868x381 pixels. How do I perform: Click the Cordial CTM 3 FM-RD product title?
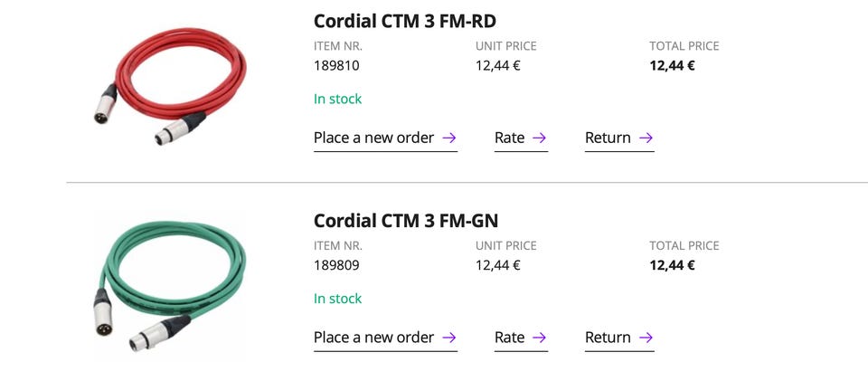(405, 21)
